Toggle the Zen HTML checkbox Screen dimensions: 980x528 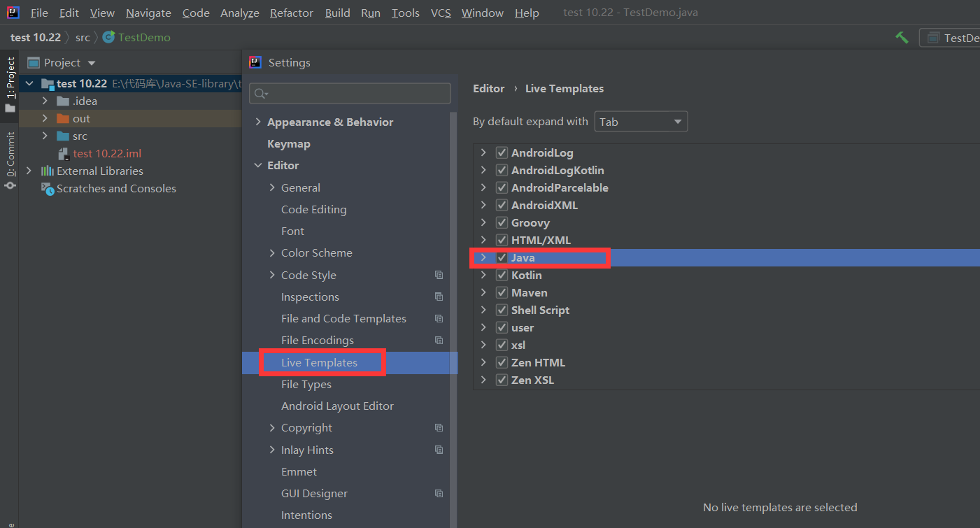click(502, 362)
